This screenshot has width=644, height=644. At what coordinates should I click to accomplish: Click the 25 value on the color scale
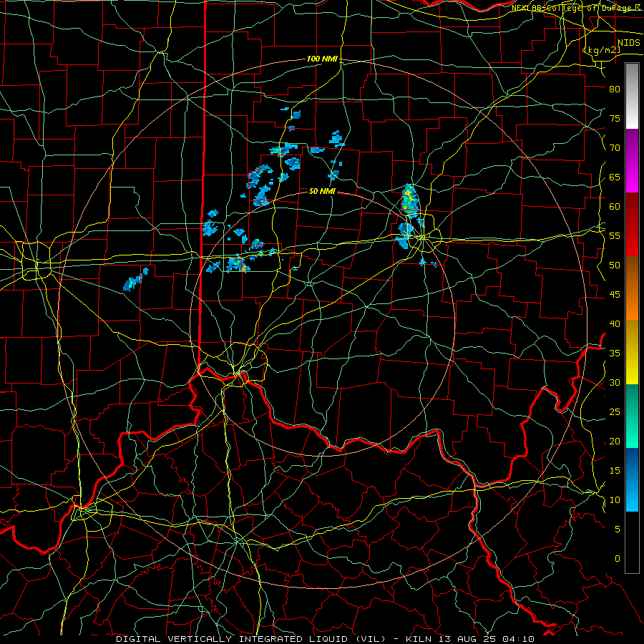(x=615, y=412)
